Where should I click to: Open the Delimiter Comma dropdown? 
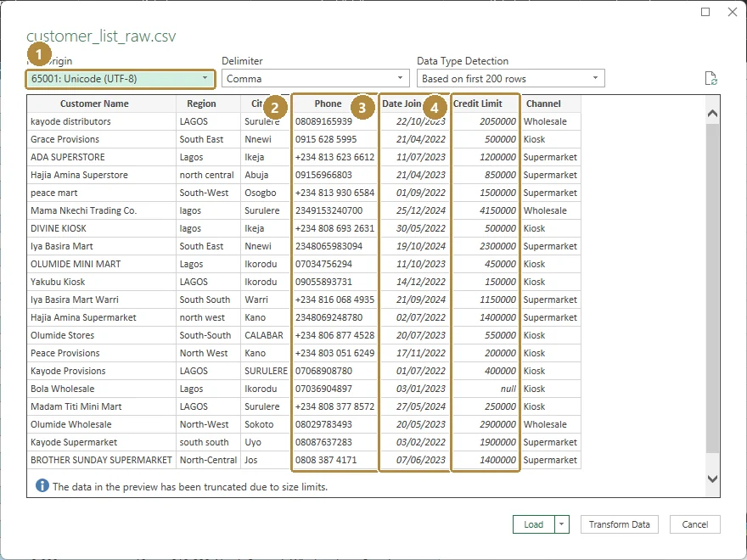click(316, 79)
